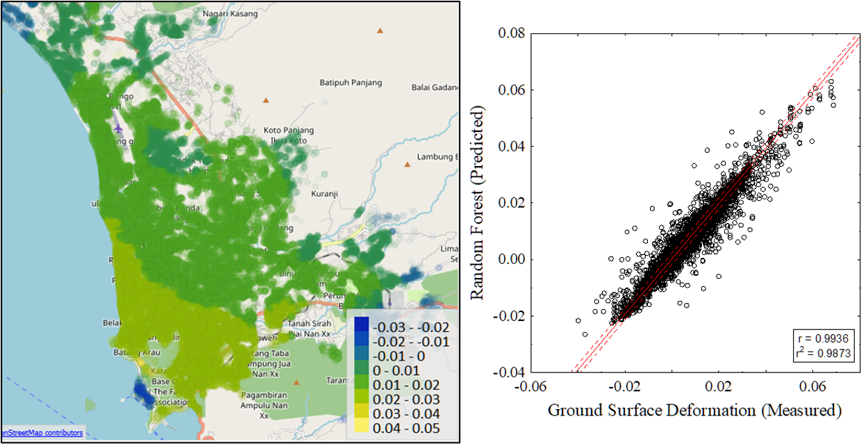Click the green dotted reef symbol in the sea
Viewport: 868px width, 444px height.
pyautogui.click(x=90, y=404)
